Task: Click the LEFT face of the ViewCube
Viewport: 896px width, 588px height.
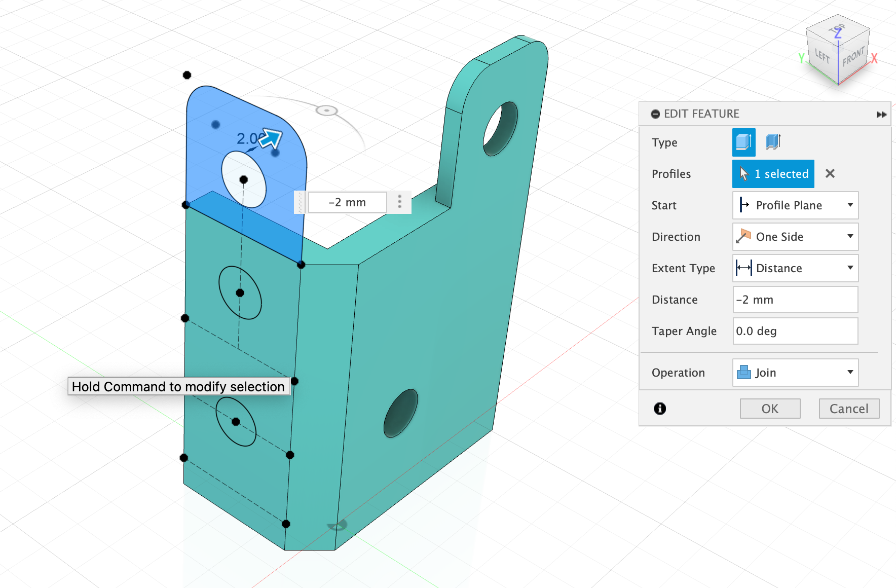Action: tap(822, 56)
